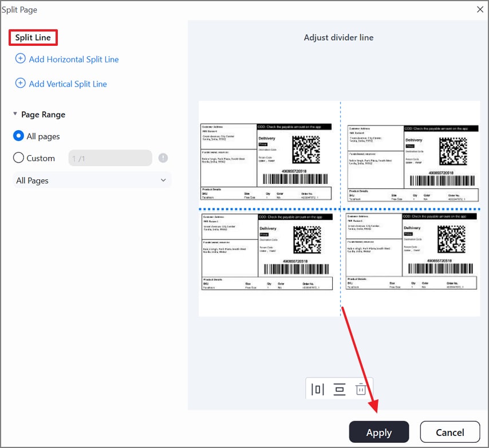Collapse the Page Range section triangle
The width and height of the screenshot is (489, 448).
point(15,114)
